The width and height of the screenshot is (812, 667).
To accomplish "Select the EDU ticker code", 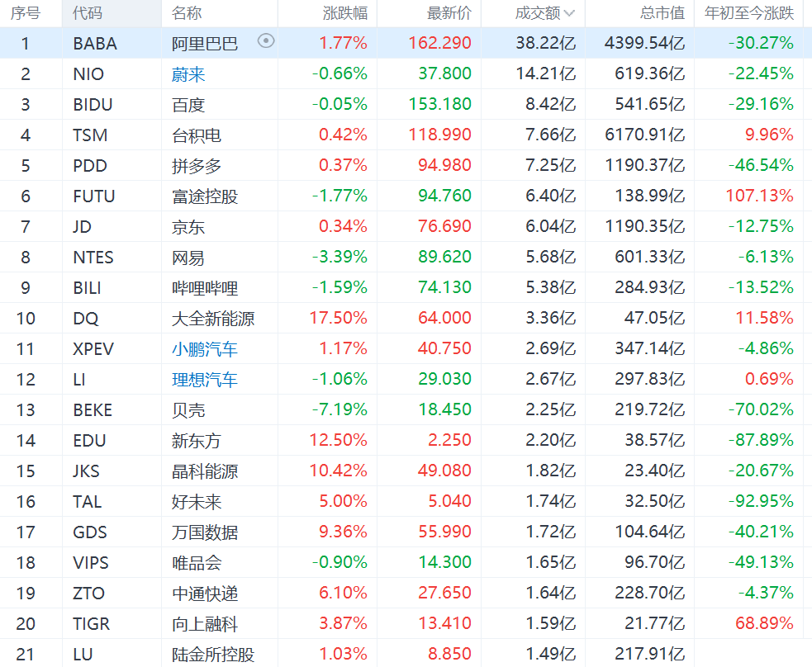I will [89, 441].
